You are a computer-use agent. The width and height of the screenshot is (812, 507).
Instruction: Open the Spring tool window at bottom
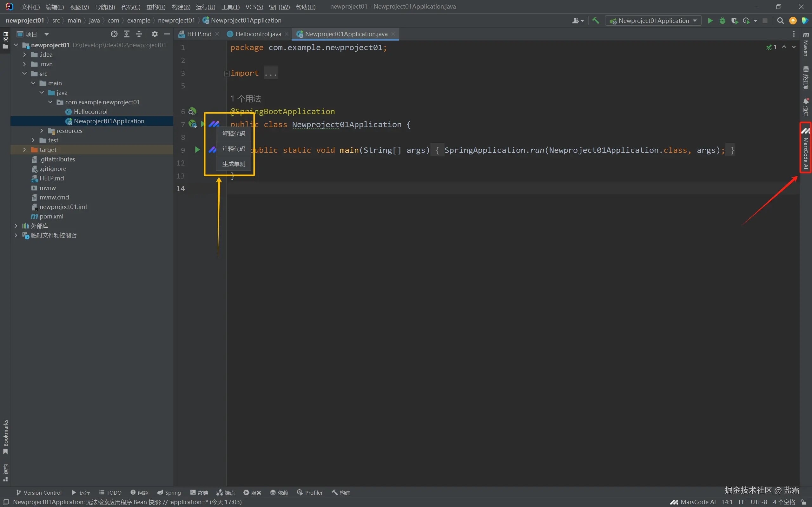point(169,493)
